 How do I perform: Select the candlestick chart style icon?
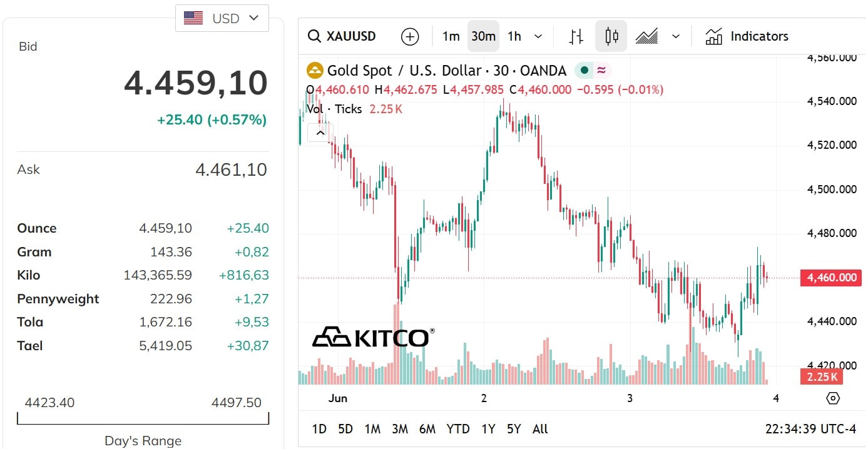click(611, 36)
